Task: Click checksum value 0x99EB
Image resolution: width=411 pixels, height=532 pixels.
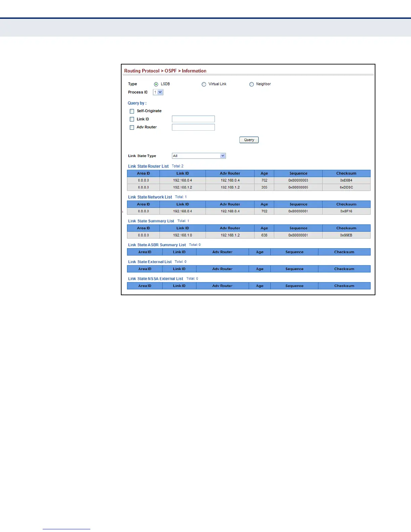Action: 346,235
